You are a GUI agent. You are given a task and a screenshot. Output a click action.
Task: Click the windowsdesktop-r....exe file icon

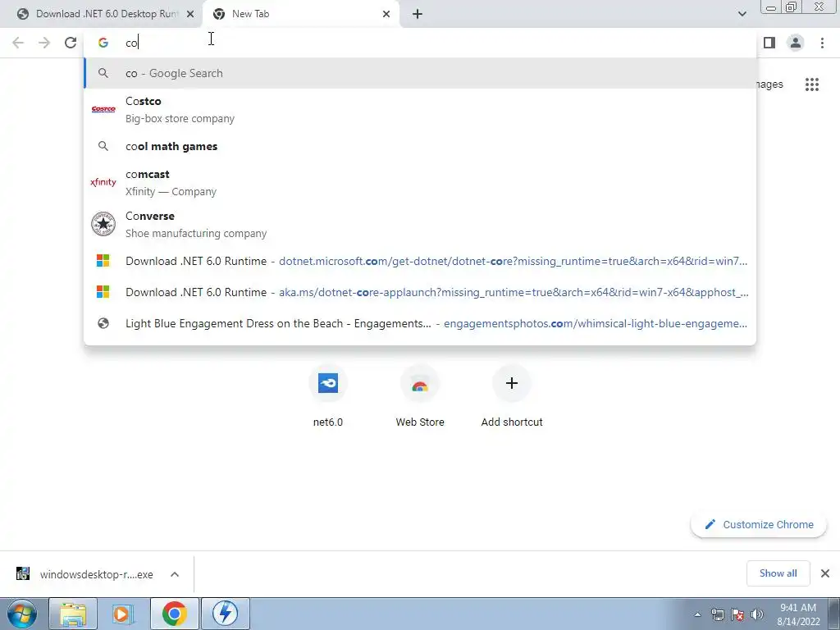(x=22, y=573)
